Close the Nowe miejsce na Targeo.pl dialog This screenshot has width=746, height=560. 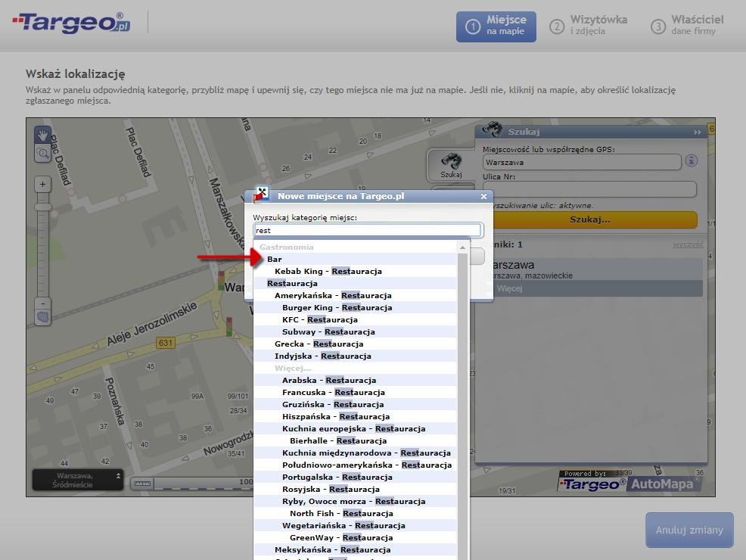[484, 197]
